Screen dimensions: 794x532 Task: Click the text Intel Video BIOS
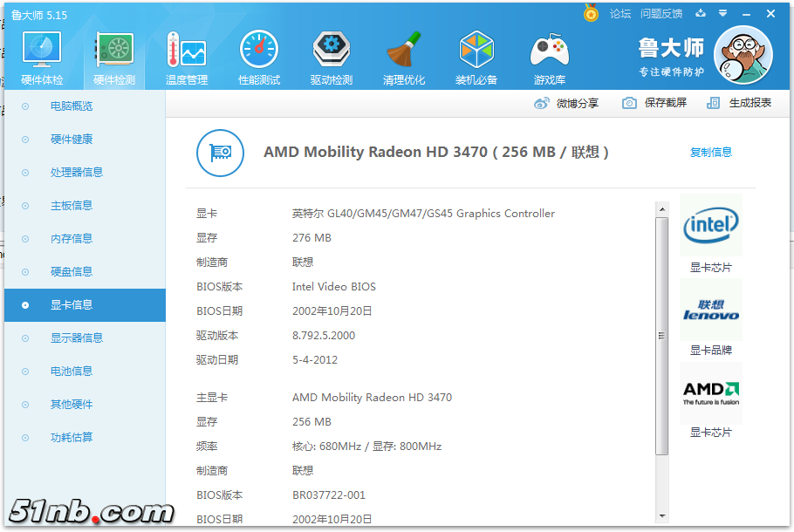(x=333, y=287)
